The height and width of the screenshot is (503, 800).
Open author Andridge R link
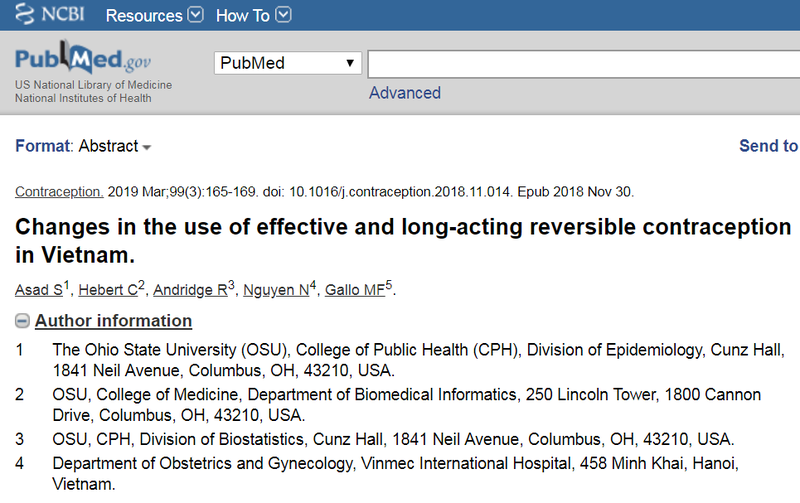[x=190, y=290]
